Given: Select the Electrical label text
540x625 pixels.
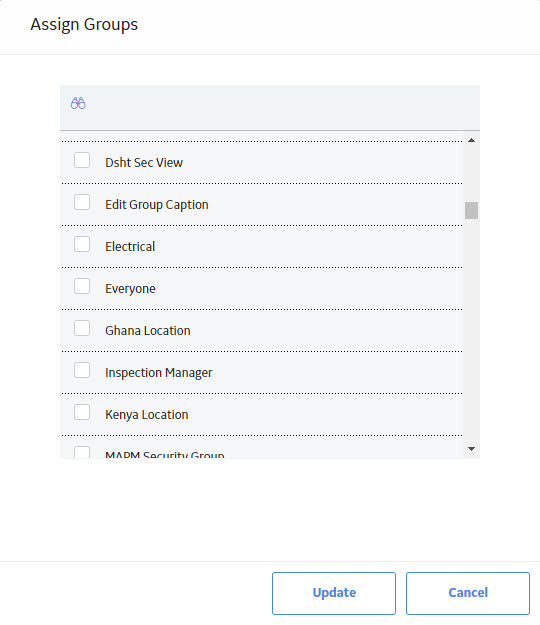Looking at the screenshot, I should [130, 247].
